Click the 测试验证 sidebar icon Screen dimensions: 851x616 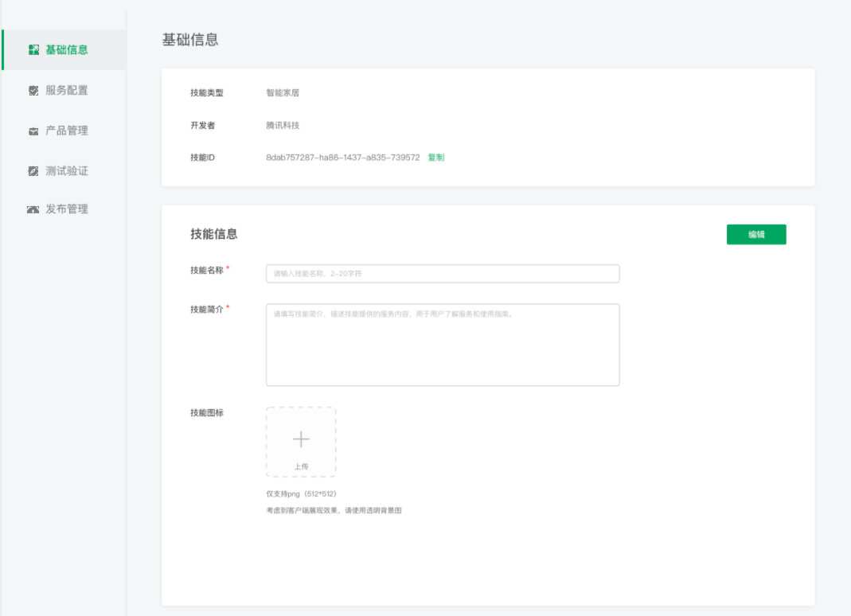pos(33,171)
